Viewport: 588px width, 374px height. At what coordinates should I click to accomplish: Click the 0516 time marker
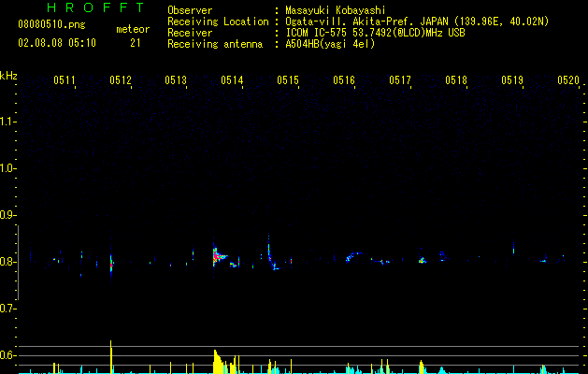click(344, 80)
